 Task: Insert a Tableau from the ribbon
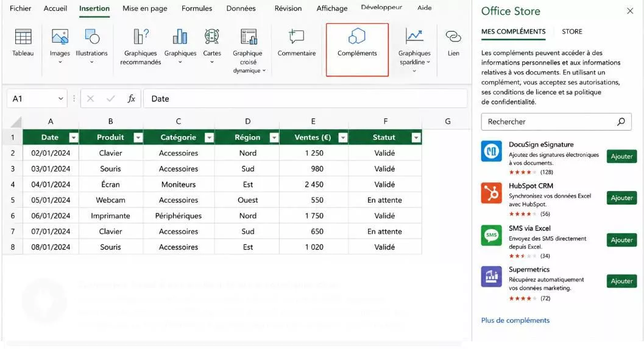(23, 42)
